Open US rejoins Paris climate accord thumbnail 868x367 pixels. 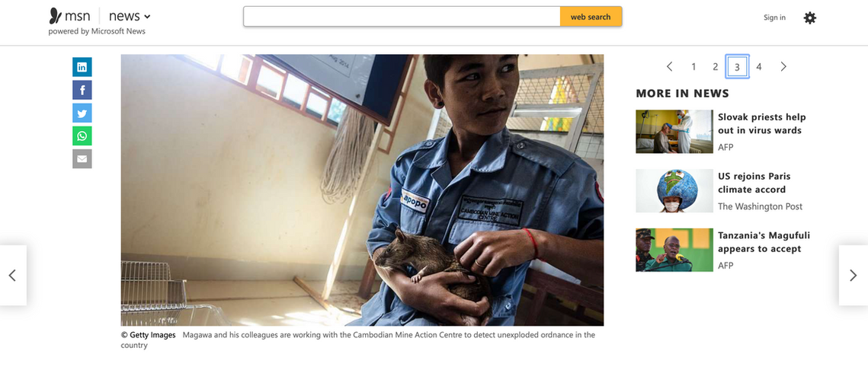point(674,190)
